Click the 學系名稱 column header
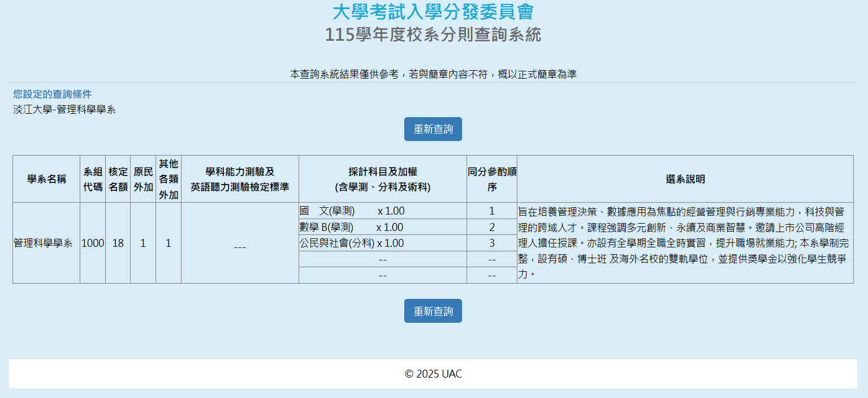 click(46, 179)
